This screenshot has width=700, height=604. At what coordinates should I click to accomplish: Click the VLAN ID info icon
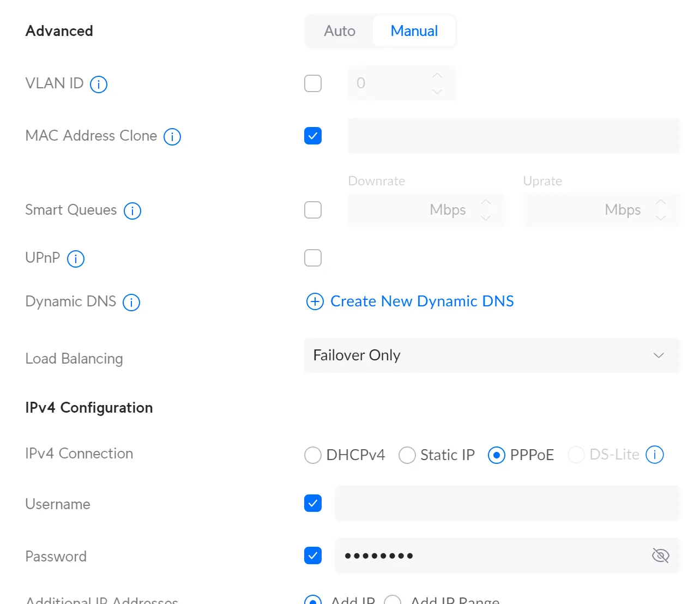click(99, 83)
